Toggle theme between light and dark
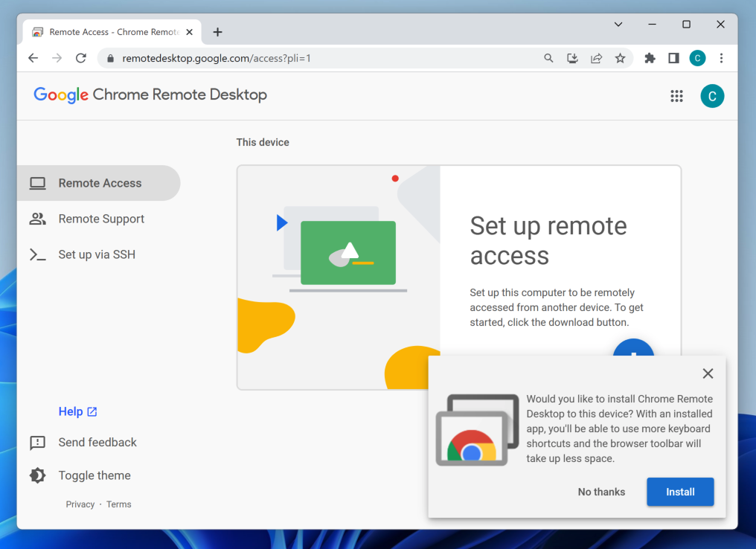 coord(80,475)
